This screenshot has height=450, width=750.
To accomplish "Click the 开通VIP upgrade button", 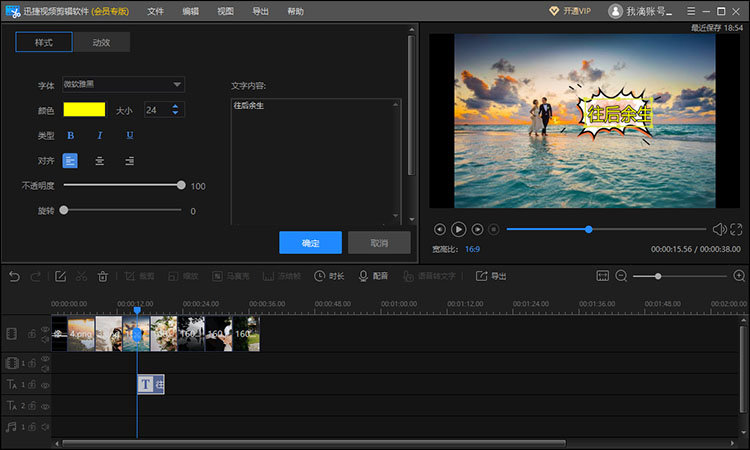I will (570, 11).
